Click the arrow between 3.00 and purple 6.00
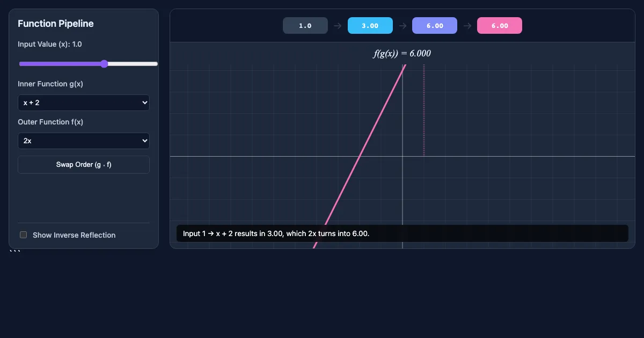This screenshot has height=338, width=644. click(x=402, y=26)
